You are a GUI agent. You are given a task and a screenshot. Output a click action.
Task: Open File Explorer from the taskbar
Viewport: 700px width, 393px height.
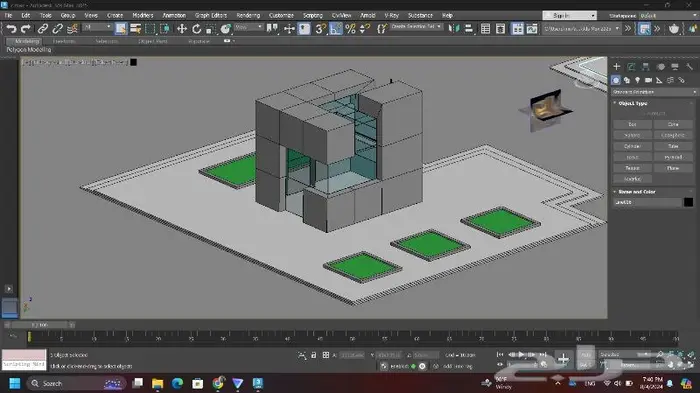(158, 383)
